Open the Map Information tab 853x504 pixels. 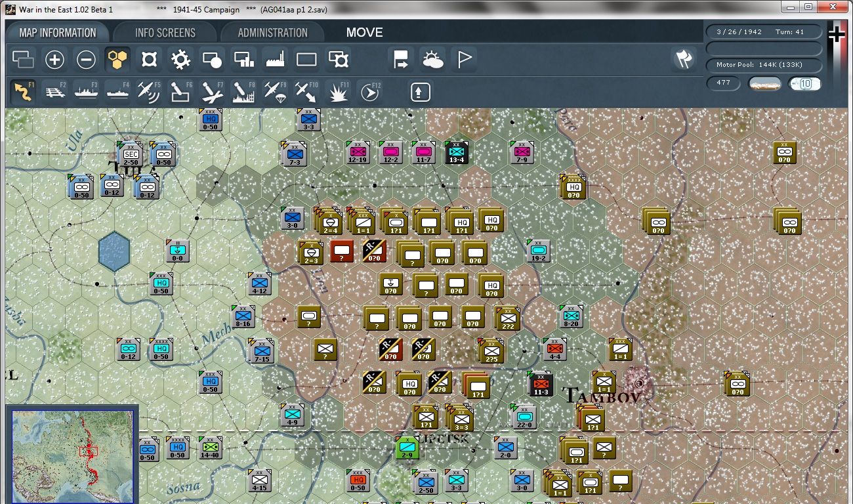pyautogui.click(x=58, y=32)
